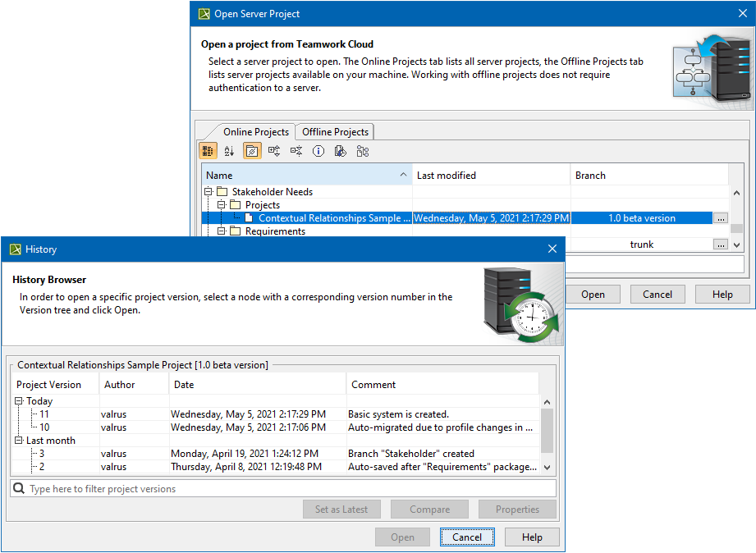Toggle the category tree view icon

coord(208,151)
